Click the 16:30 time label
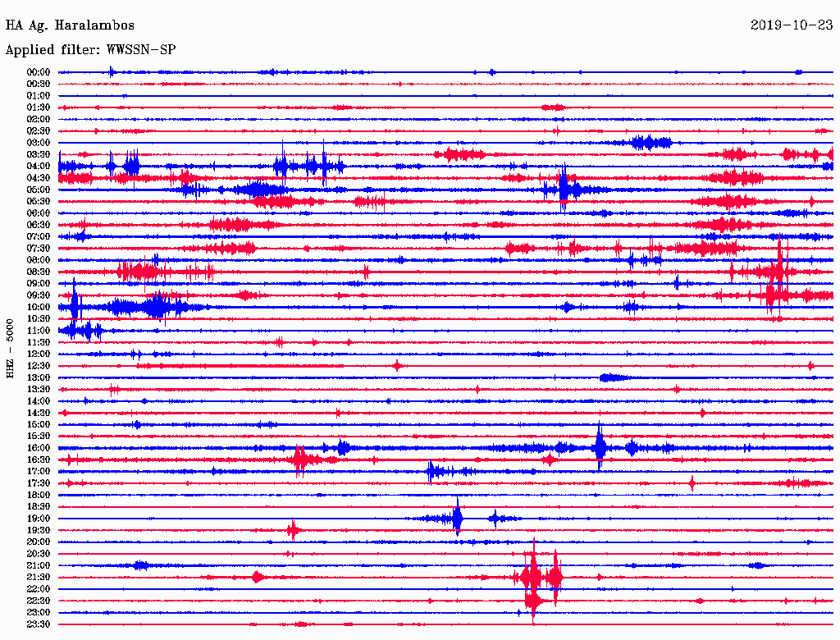 (x=39, y=460)
